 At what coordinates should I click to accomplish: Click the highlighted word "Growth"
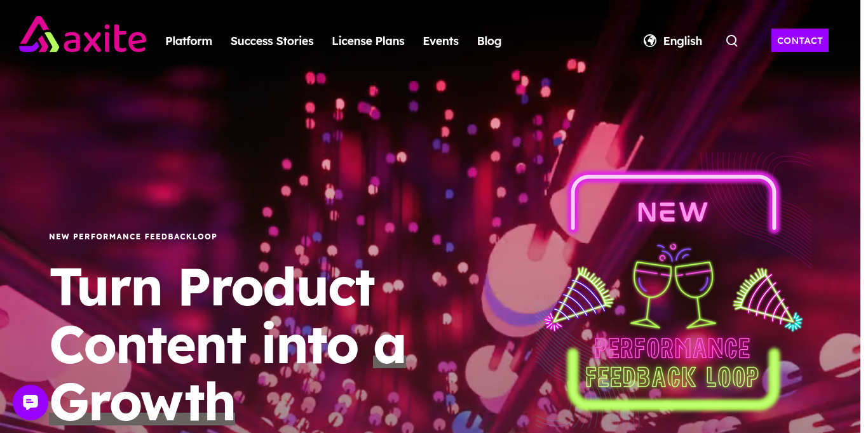pyautogui.click(x=142, y=401)
